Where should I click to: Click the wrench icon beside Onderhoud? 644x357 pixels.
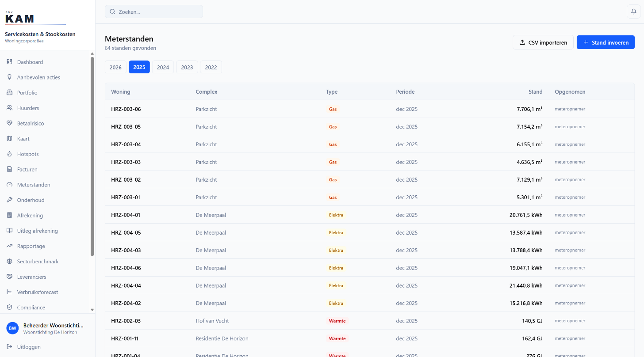click(x=9, y=200)
